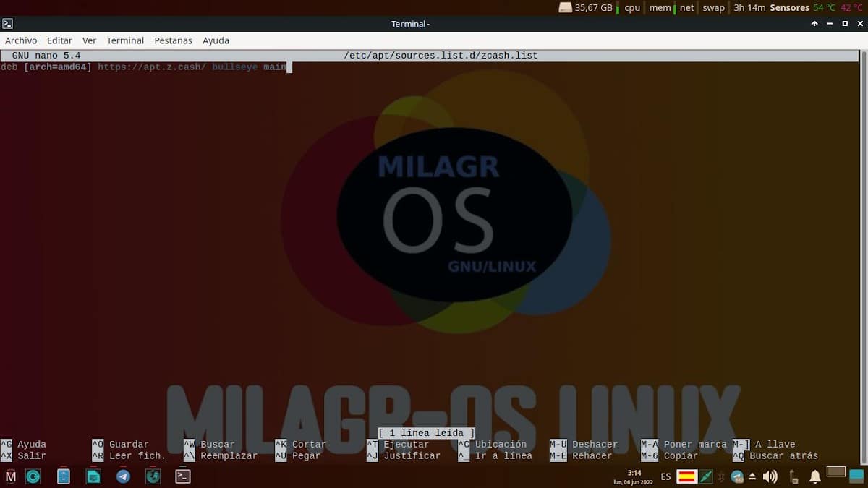
Task: Open the Ayuda menu
Action: 216,40
